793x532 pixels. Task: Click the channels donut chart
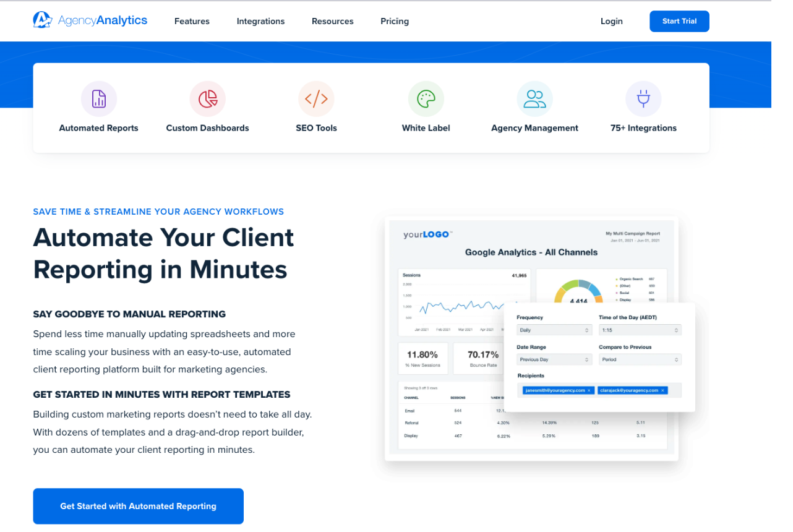[578, 292]
